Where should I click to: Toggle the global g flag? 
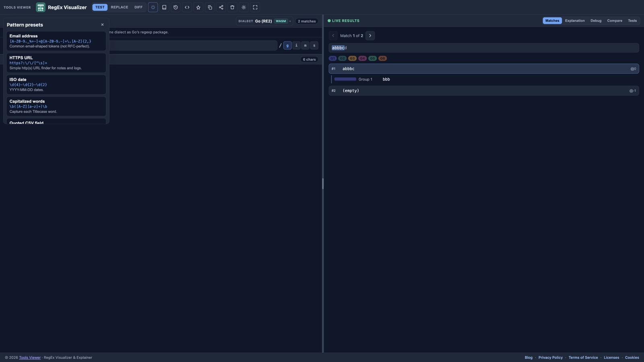point(287,45)
